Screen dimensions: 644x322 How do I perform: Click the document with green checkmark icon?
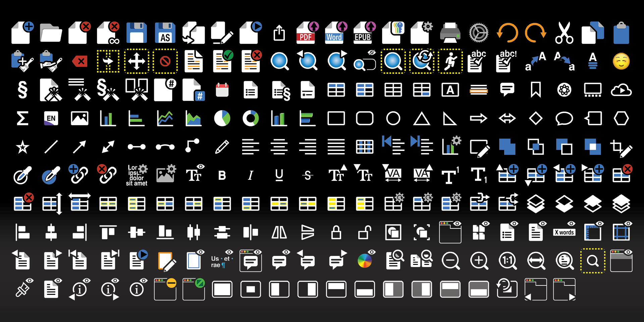click(x=223, y=61)
